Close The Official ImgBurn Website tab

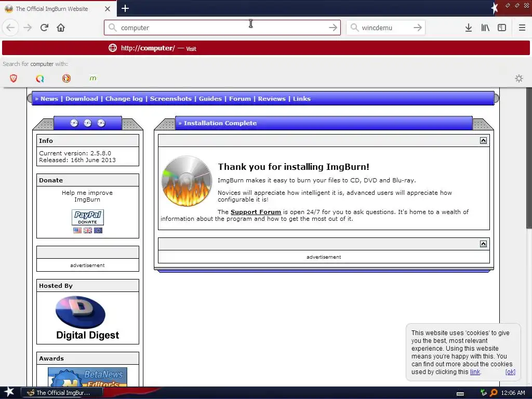tap(107, 9)
